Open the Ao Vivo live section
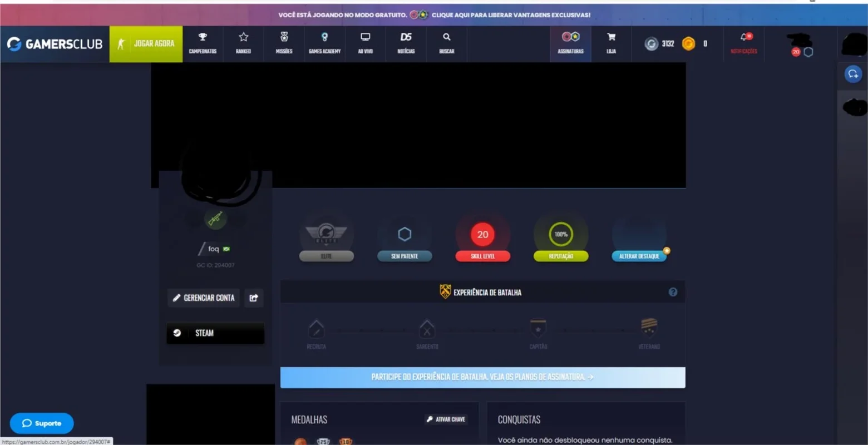This screenshot has width=868, height=445. tap(365, 44)
